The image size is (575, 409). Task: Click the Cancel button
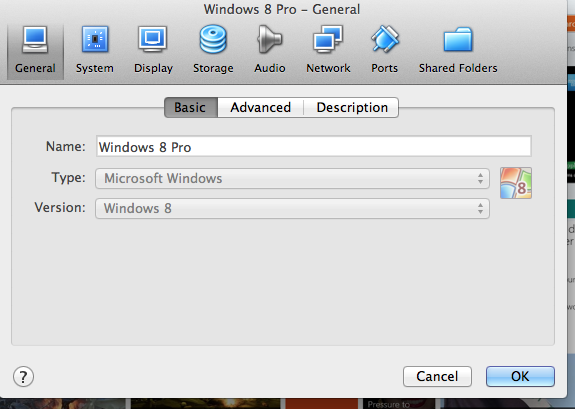pos(437,376)
